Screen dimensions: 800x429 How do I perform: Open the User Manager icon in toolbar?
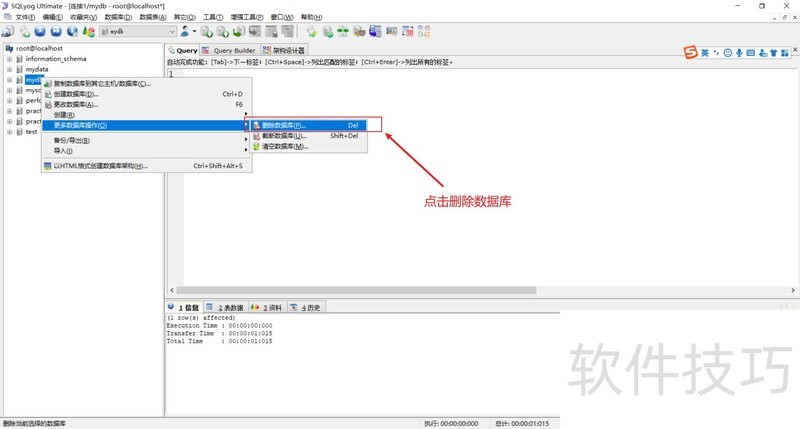click(185, 32)
